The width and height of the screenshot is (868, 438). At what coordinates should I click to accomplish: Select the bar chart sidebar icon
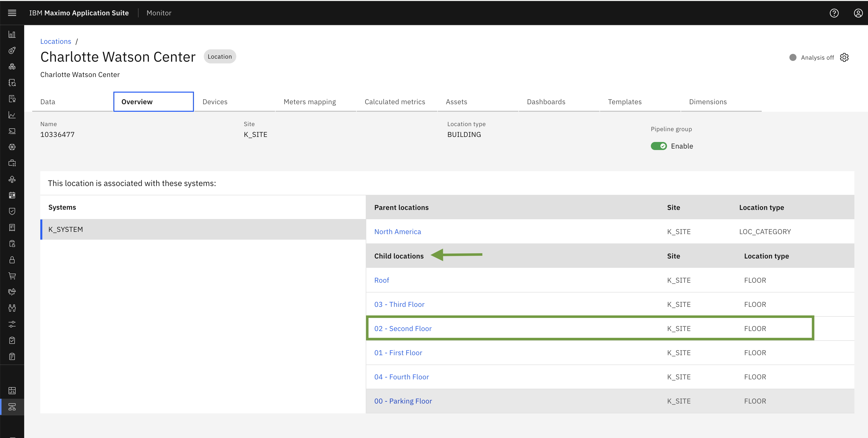pyautogui.click(x=12, y=34)
